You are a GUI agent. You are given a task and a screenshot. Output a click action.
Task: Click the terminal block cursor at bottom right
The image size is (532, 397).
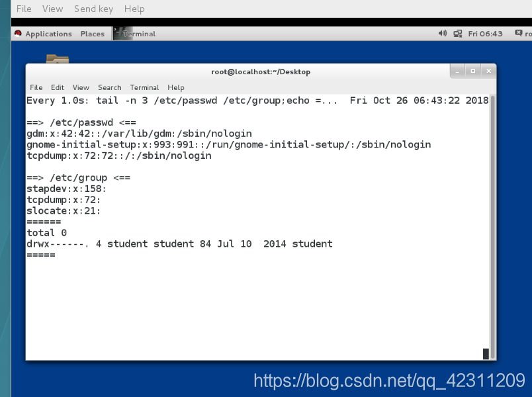pos(486,353)
